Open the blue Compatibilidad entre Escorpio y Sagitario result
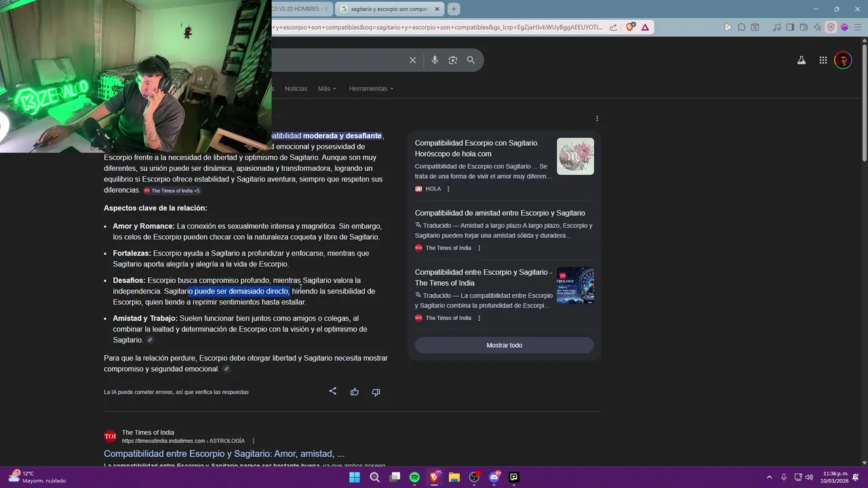868x488 pixels. [x=224, y=453]
